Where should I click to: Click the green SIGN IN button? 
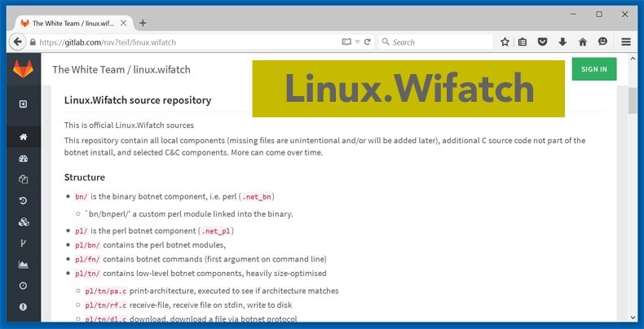[x=594, y=69]
